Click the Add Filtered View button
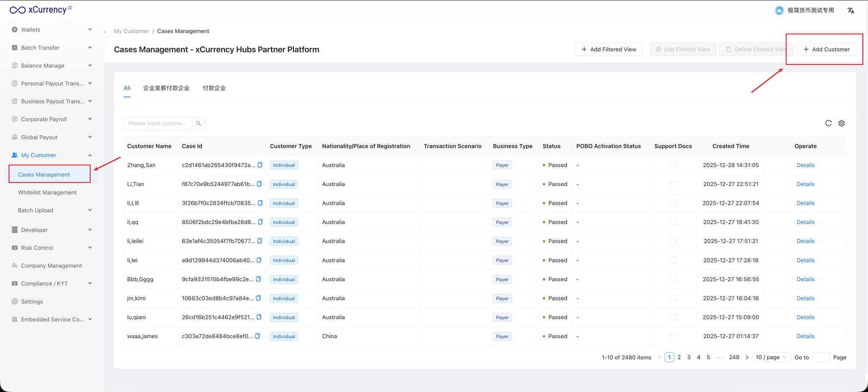868x392 pixels. click(609, 50)
